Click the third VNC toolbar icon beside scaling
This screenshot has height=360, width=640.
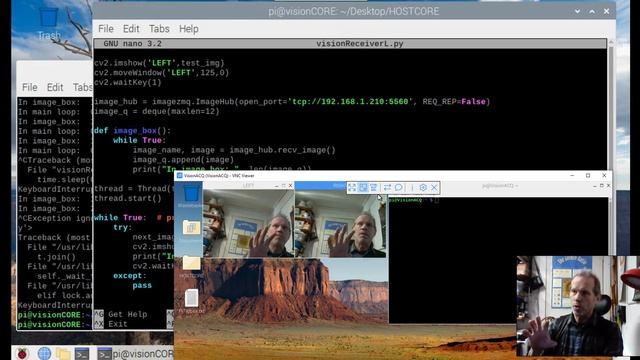pyautogui.click(x=373, y=187)
